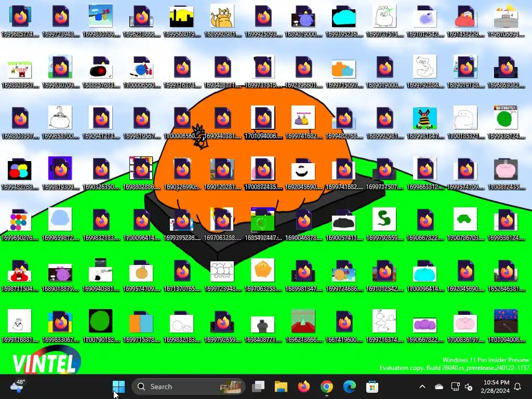This screenshot has width=532, height=399.
Task: Open the notification bell
Action: tap(518, 387)
